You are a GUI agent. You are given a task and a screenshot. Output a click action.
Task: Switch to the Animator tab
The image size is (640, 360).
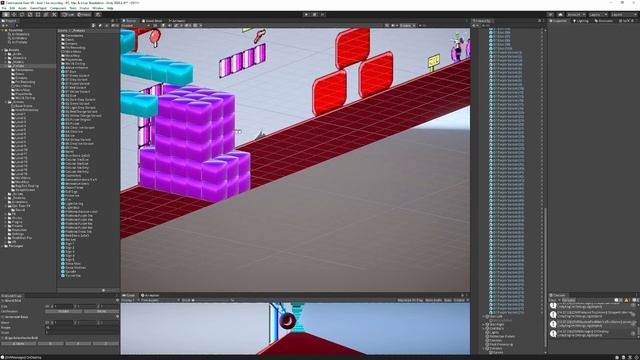tap(177, 20)
